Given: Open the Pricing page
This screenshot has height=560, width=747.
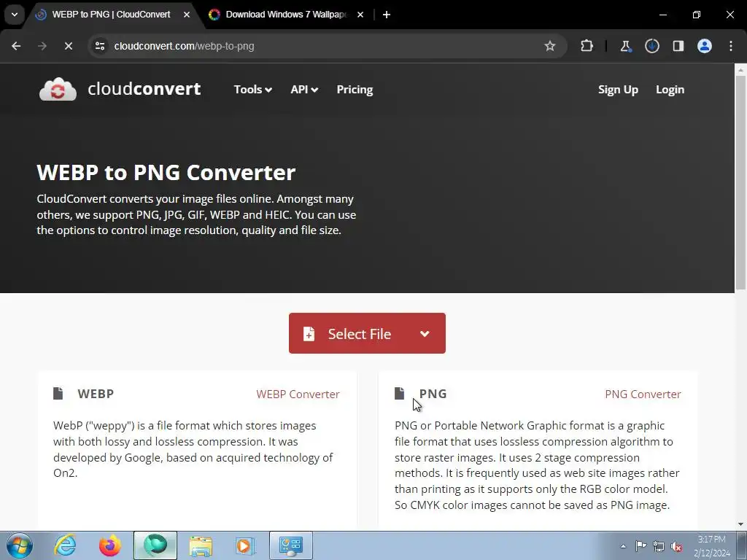Looking at the screenshot, I should click(355, 90).
